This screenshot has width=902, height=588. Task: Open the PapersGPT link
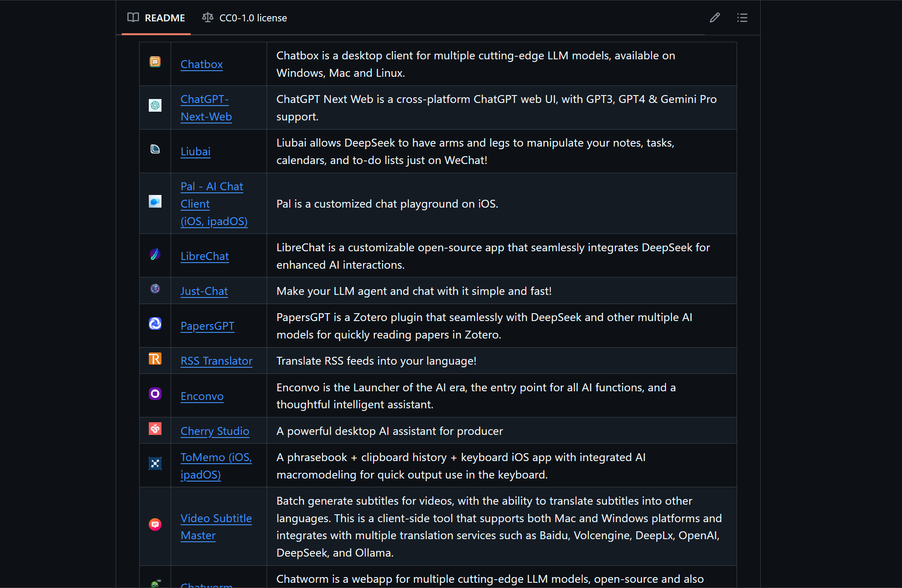tap(207, 326)
